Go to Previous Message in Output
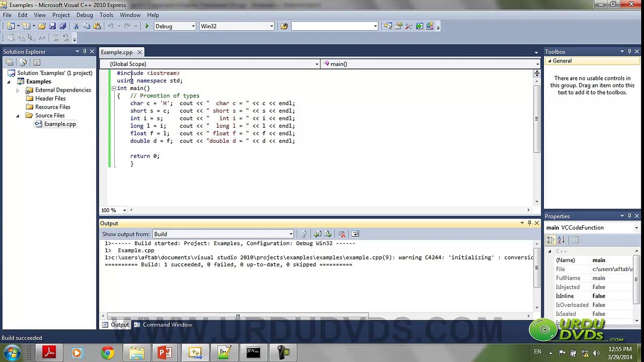Screen dimensions: 644x362 (x=317, y=234)
